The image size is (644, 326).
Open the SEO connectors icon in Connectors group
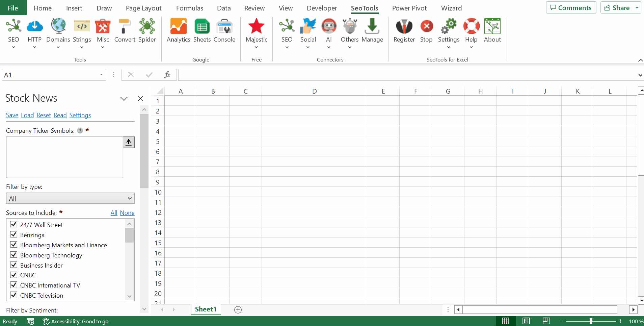pyautogui.click(x=287, y=26)
